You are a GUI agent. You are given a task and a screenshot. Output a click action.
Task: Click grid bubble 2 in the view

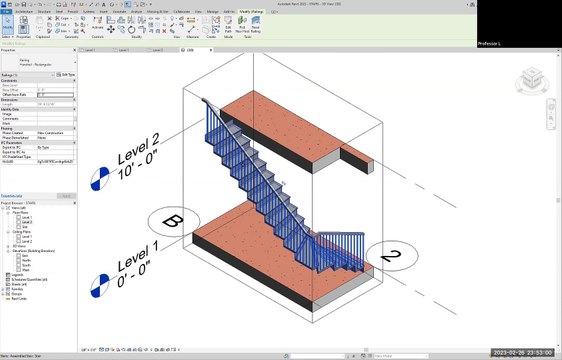click(x=392, y=256)
